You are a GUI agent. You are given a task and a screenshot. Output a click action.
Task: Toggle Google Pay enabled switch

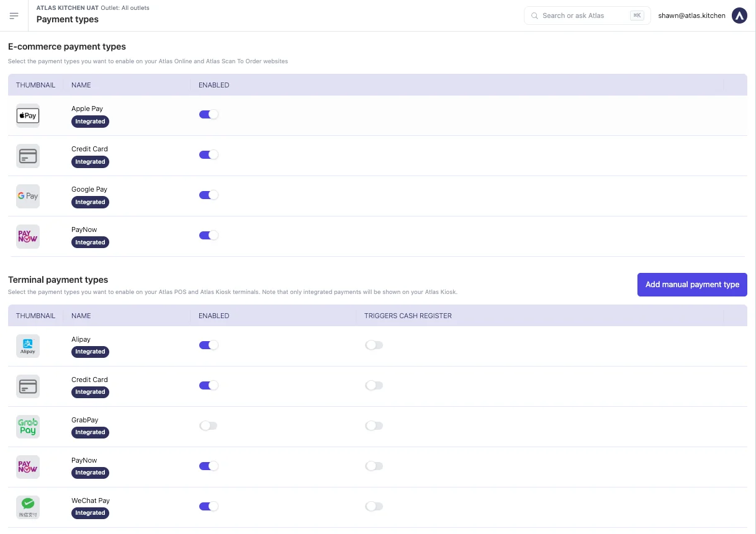[209, 195]
